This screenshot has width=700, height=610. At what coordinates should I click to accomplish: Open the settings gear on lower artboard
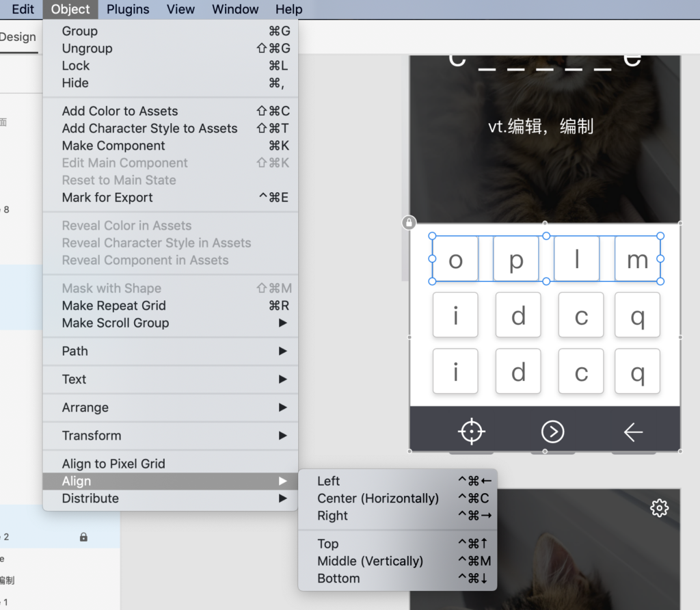pos(659,508)
